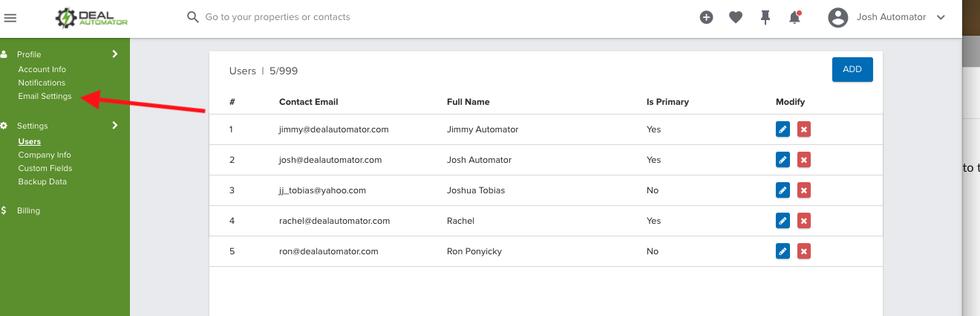980x316 pixels.
Task: Collapse the Settings section chevron
Action: [115, 126]
